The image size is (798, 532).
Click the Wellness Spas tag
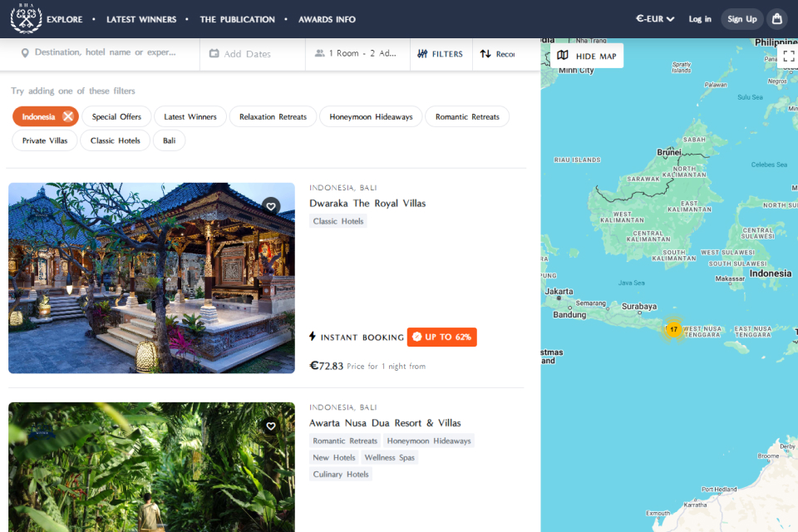coord(389,458)
